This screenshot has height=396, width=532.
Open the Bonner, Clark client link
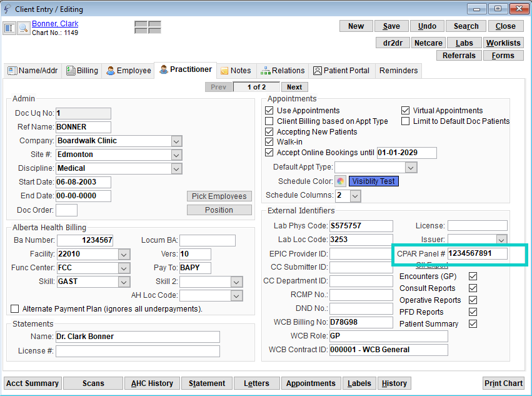(x=55, y=24)
